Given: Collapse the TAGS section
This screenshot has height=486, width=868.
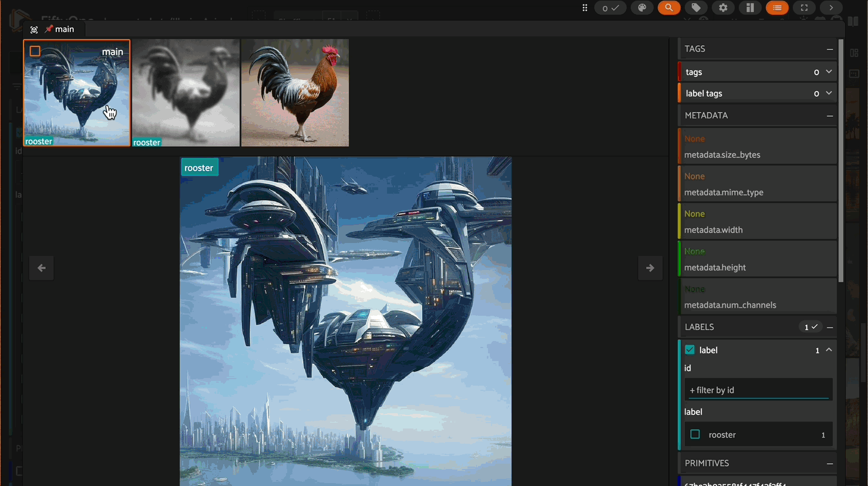Looking at the screenshot, I should [x=830, y=49].
